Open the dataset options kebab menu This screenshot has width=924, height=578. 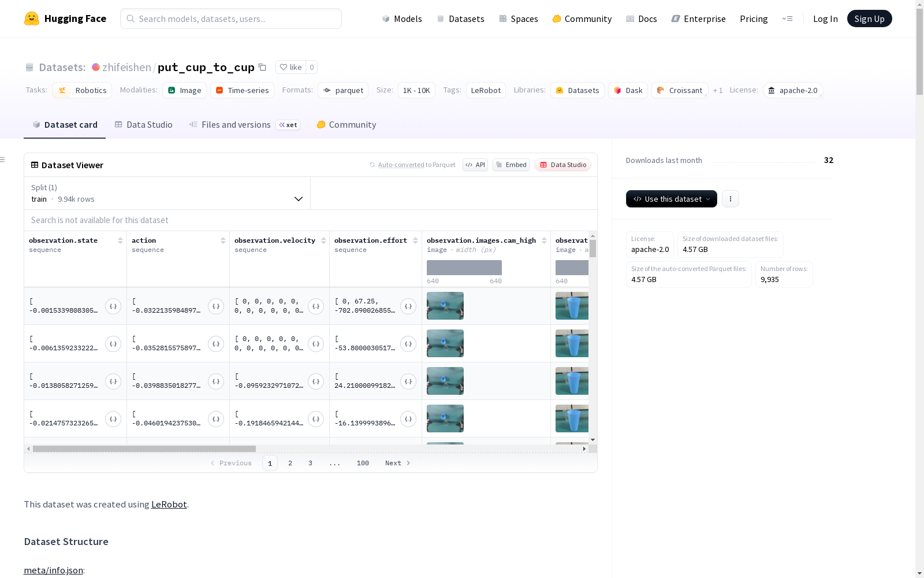731,199
